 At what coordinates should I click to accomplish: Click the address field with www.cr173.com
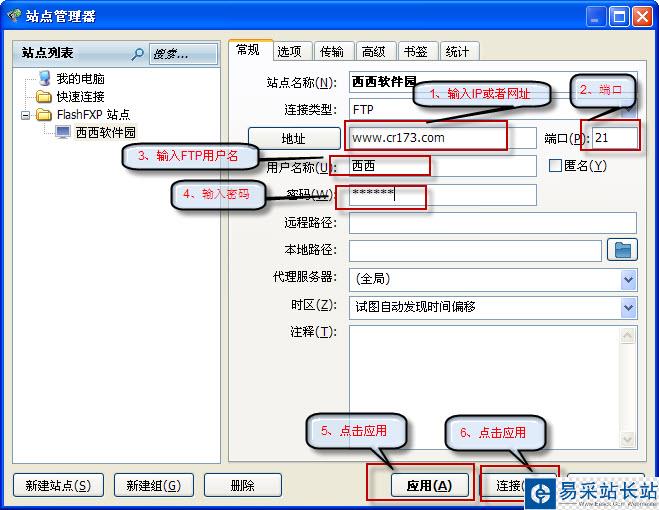pyautogui.click(x=443, y=138)
